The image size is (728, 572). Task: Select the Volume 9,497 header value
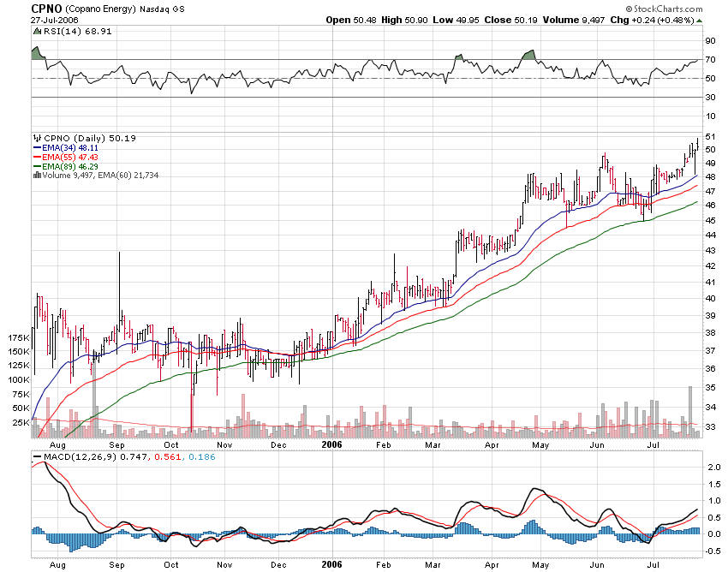point(574,20)
